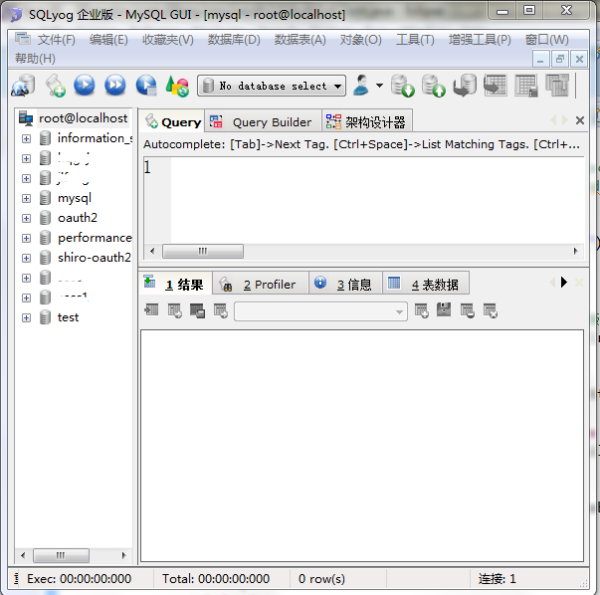Viewport: 600px width, 595px height.
Task: Click the query editor horizontal scrollbar thumb
Action: [x=203, y=251]
